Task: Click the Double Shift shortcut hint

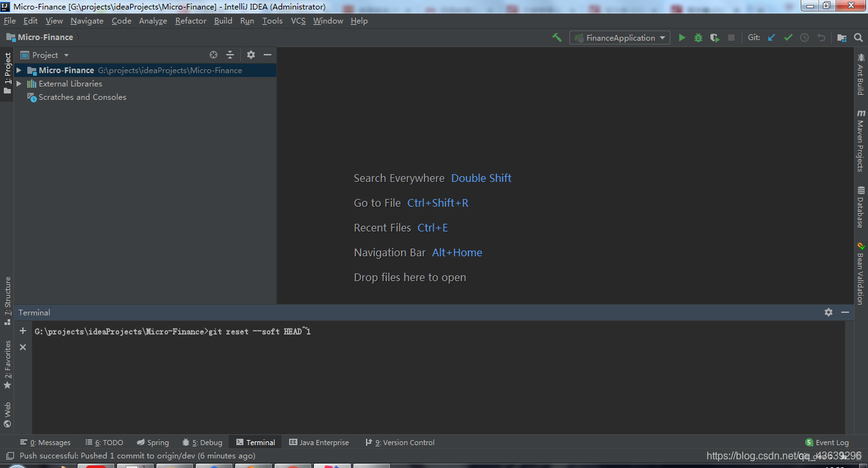Action: tap(481, 178)
